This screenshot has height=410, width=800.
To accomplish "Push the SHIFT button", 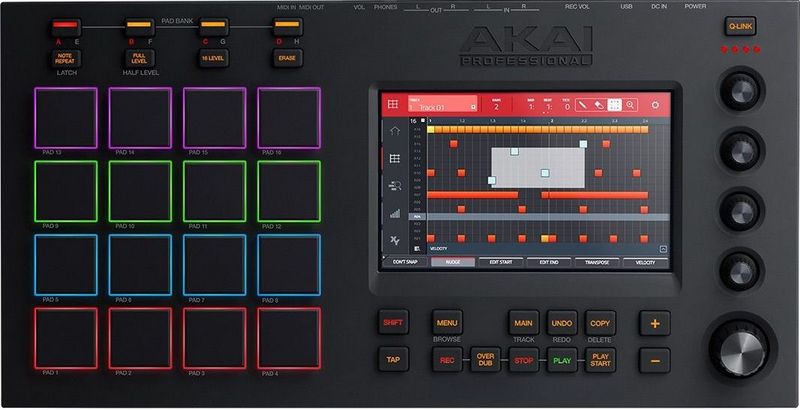I will click(393, 323).
